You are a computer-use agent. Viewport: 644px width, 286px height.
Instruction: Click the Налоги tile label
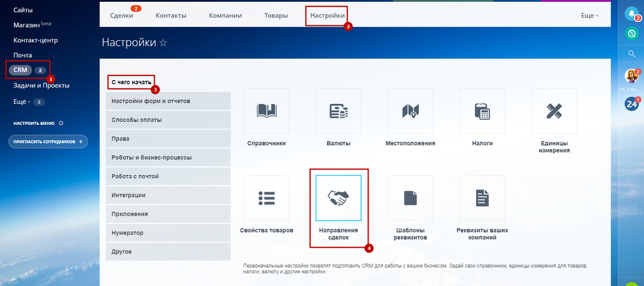[x=482, y=144]
